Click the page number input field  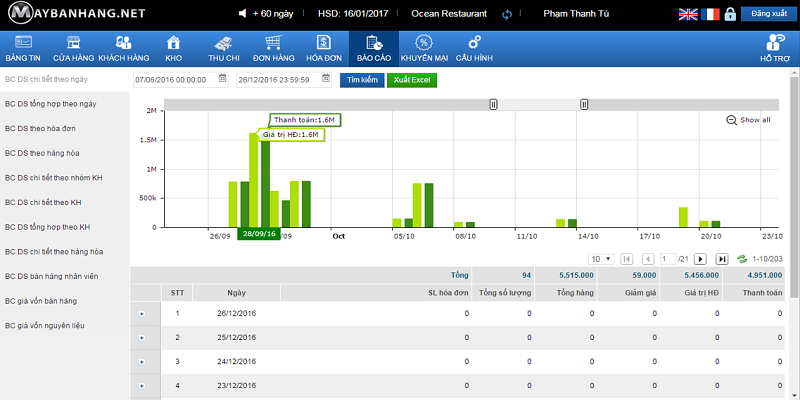(668, 259)
